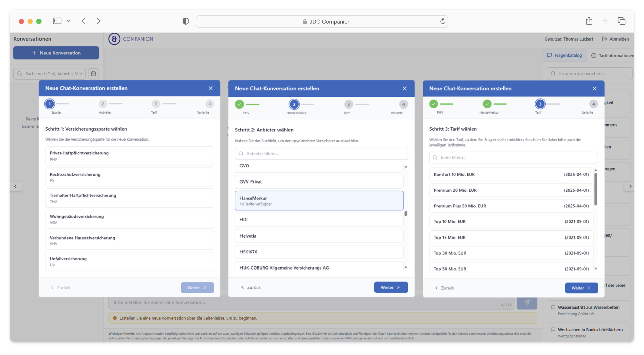The height and width of the screenshot is (355, 644).
Task: Click Weiter in the Tarif wählen dialog
Action: [581, 288]
